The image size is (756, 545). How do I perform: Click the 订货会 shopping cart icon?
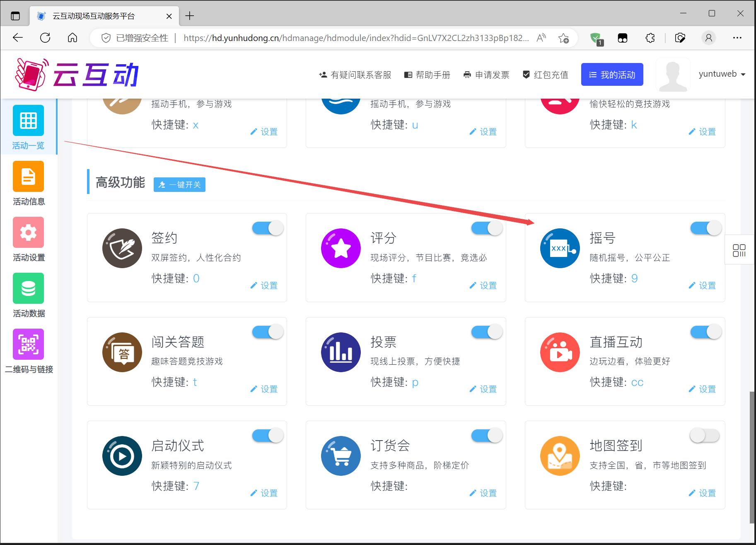[341, 456]
